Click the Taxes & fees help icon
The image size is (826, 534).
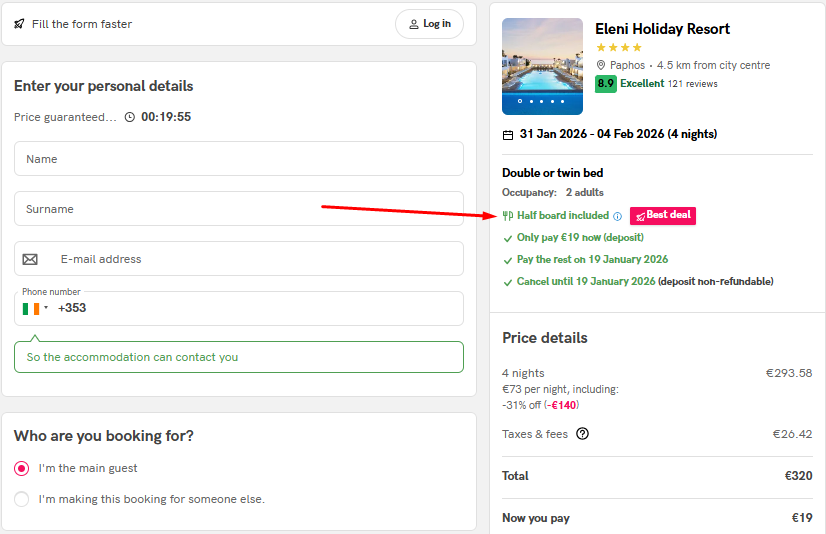click(582, 434)
